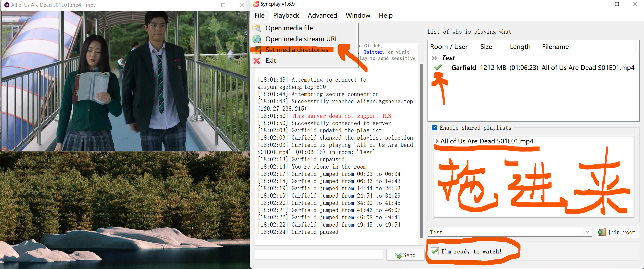Screen dimensions: 644x269
Task: Click the Syncplay app logo in title bar
Action: point(256,4)
